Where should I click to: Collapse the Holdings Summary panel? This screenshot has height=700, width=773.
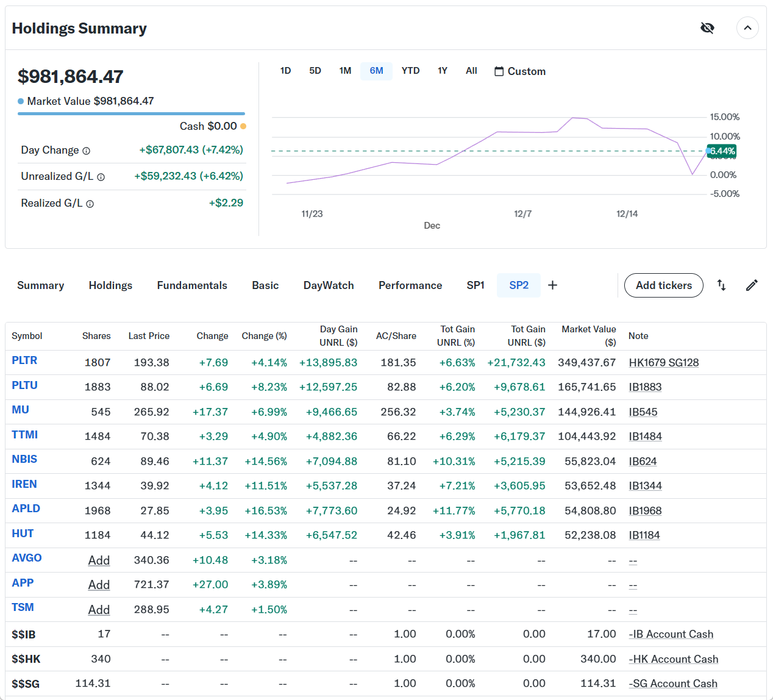[747, 28]
